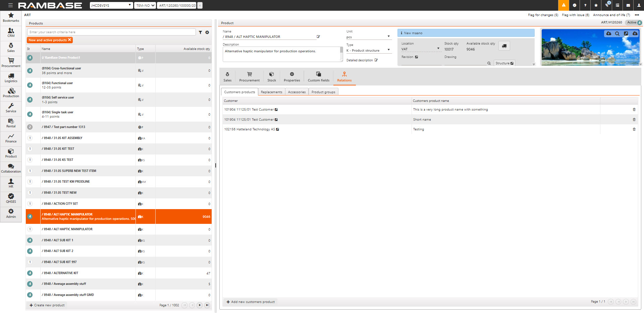Click the product search criteria field
Viewport: 644px width, 314px height.
tap(111, 32)
